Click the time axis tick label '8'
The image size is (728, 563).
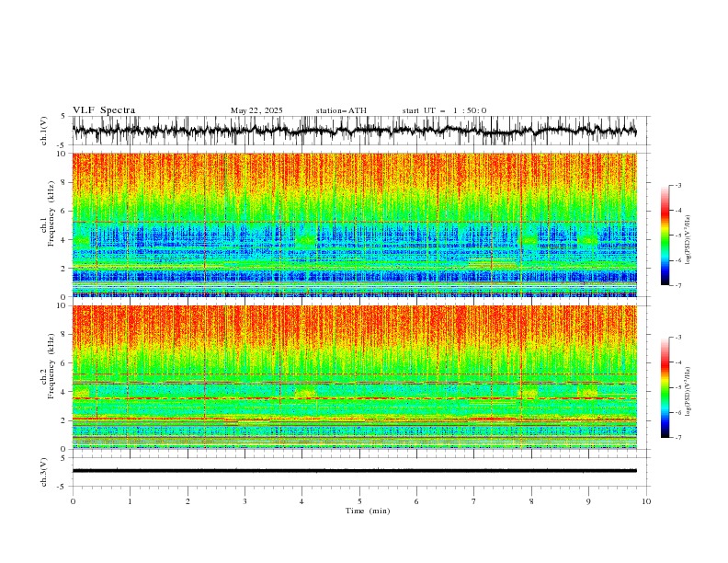(x=531, y=501)
